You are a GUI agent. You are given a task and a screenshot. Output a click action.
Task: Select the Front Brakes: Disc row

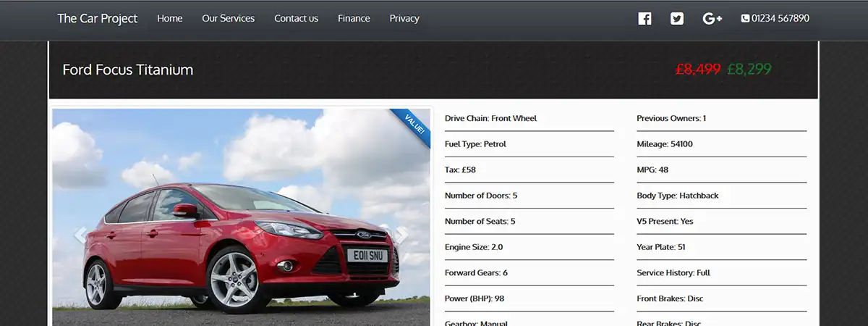[721, 298]
